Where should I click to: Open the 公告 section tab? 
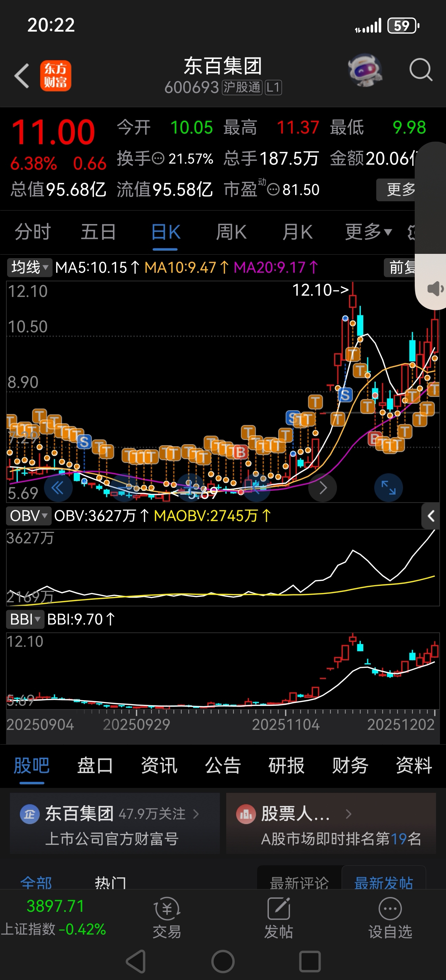[x=223, y=766]
